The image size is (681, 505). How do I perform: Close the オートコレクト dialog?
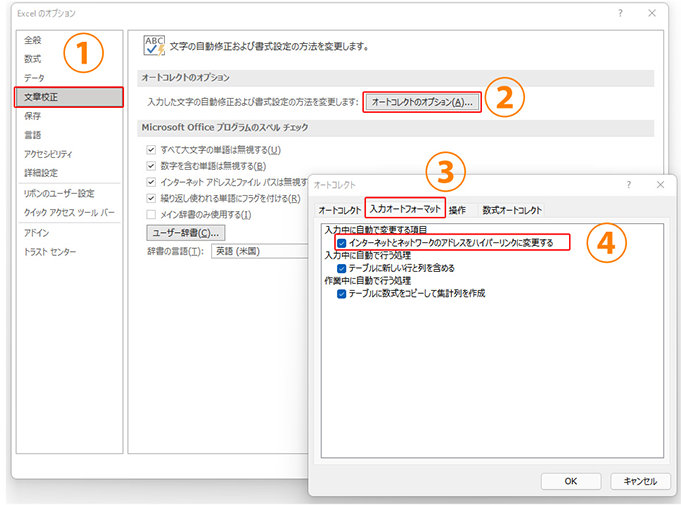click(x=661, y=185)
